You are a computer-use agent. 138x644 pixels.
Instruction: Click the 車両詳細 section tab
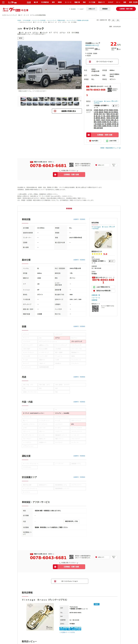click(69, 209)
